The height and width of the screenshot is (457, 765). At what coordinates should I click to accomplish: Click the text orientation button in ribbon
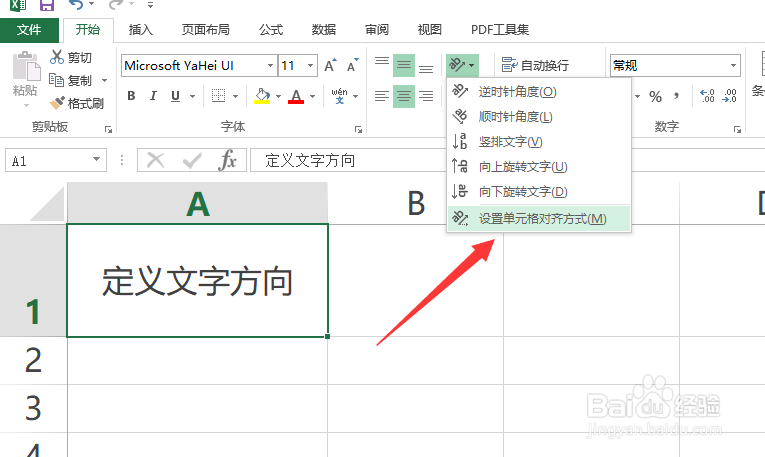[462, 65]
